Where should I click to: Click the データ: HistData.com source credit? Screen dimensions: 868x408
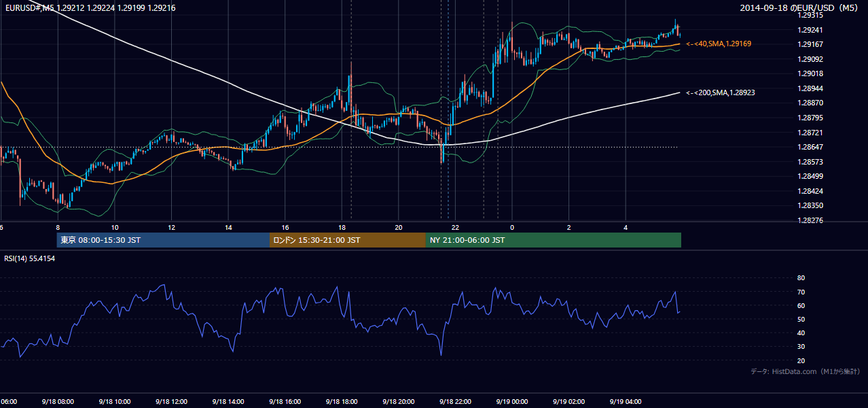pyautogui.click(x=806, y=371)
